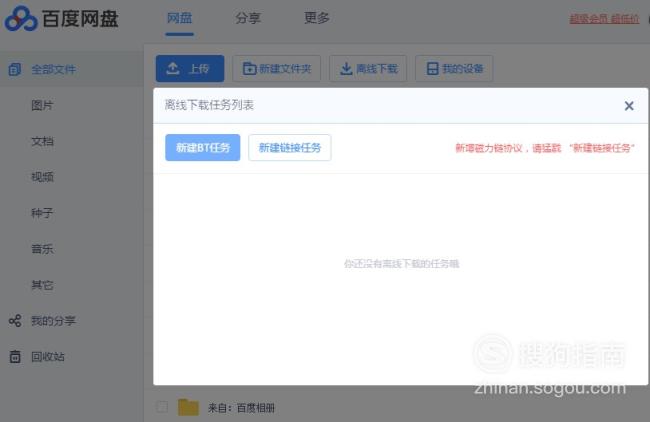Open the 音乐 category
This screenshot has height=422, width=650.
point(42,249)
